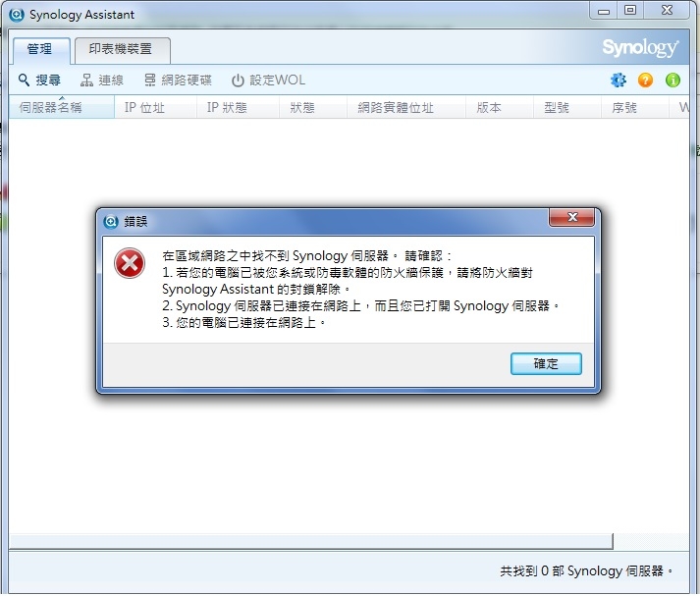Click the 設定WOL power icon
The width and height of the screenshot is (700, 596).
click(238, 81)
